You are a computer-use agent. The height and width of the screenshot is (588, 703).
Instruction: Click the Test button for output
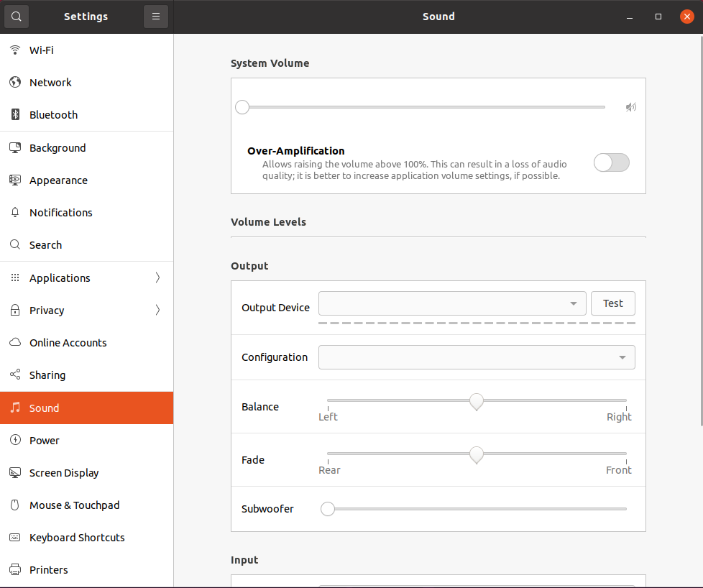pos(613,303)
